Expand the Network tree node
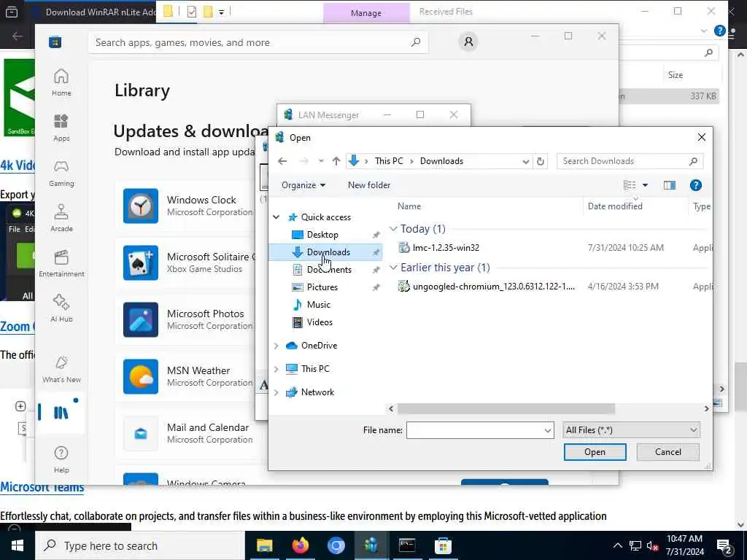This screenshot has width=747, height=560. tap(276, 392)
